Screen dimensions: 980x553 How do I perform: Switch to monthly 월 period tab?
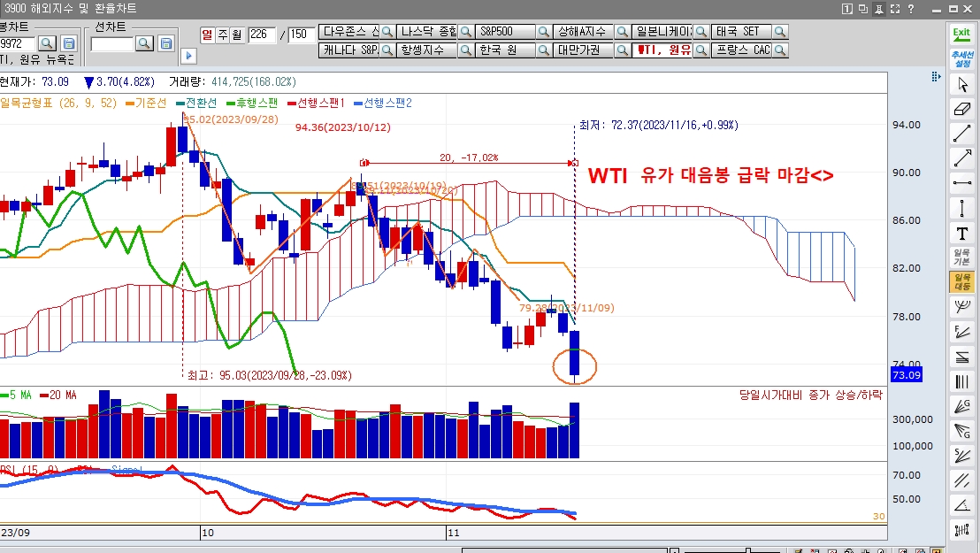pos(236,35)
